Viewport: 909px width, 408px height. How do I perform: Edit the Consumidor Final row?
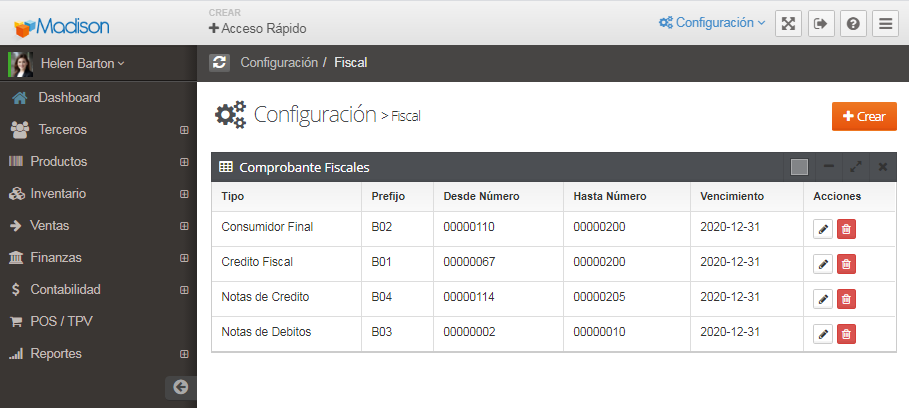[x=823, y=229]
